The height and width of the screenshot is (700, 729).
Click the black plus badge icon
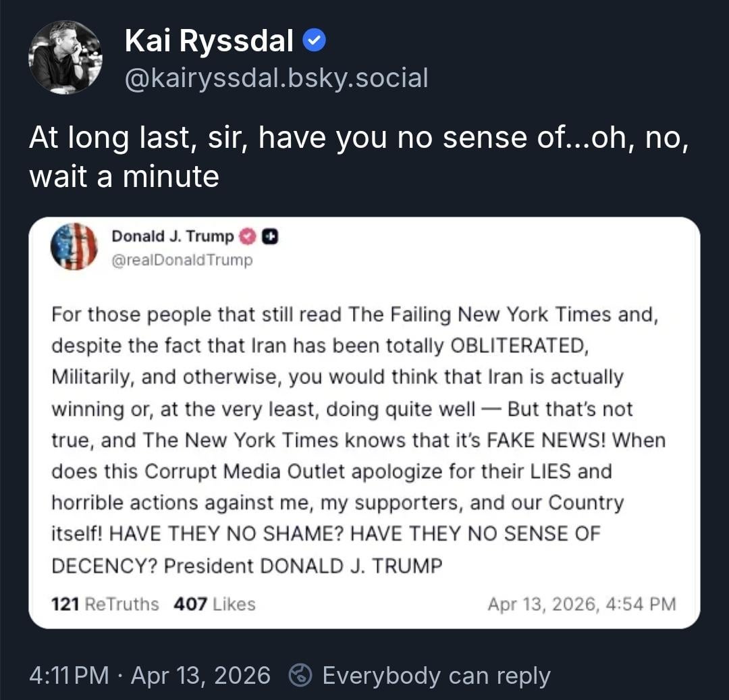(x=270, y=236)
